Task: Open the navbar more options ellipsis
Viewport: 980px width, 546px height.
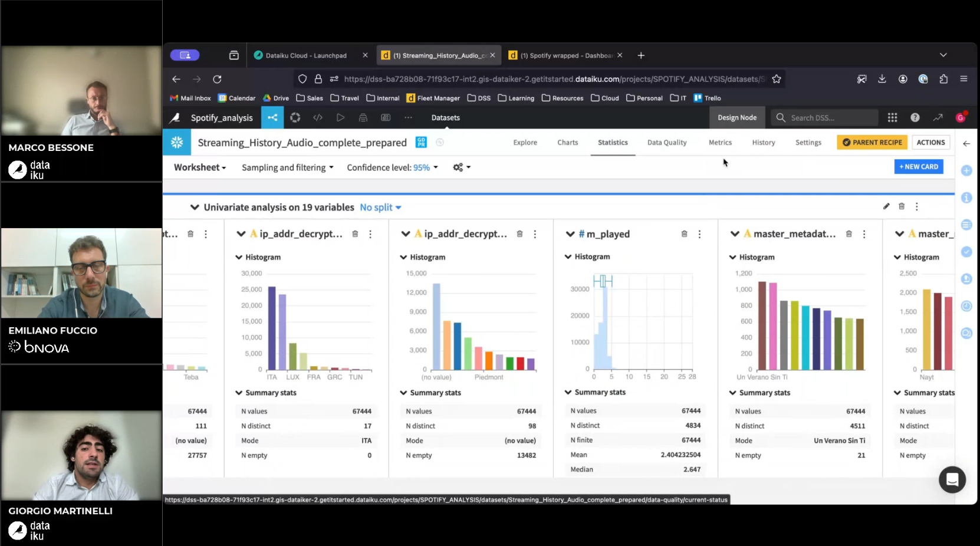Action: (x=408, y=117)
